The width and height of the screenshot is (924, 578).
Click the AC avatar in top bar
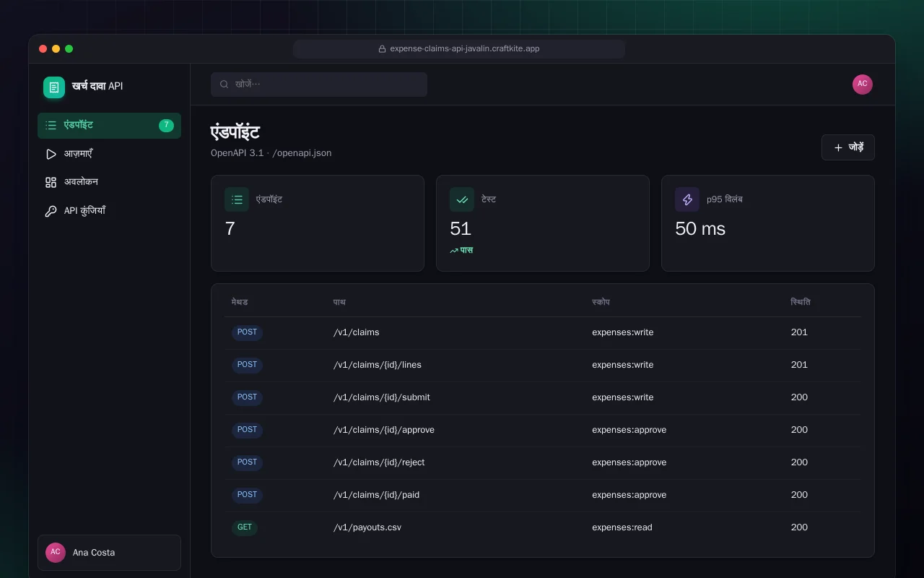click(863, 85)
